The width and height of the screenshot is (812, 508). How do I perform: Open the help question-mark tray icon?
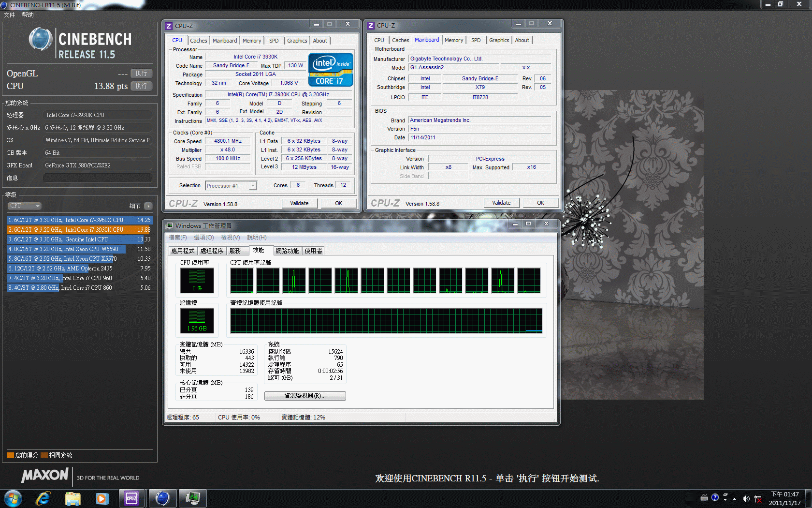coord(715,497)
